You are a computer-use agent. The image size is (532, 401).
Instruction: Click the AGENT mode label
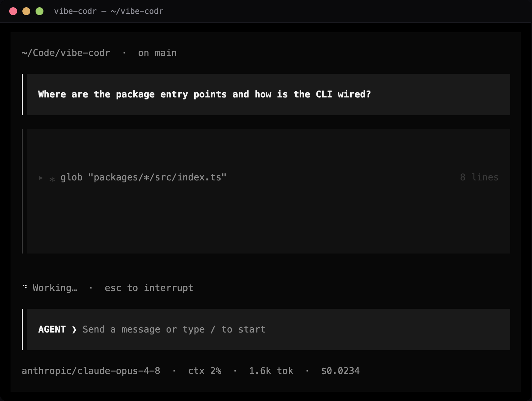[52, 330]
